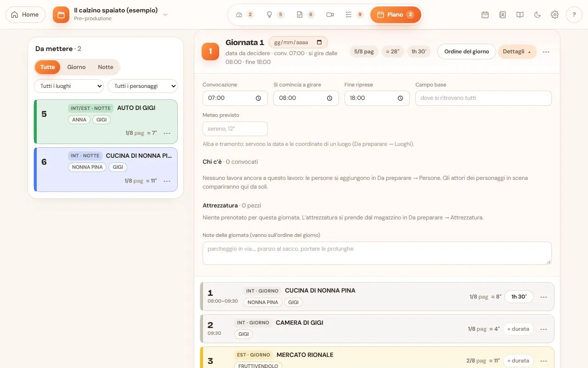588x368 pixels.
Task: Click the ANNA character tag in scene 5
Action: point(79,120)
